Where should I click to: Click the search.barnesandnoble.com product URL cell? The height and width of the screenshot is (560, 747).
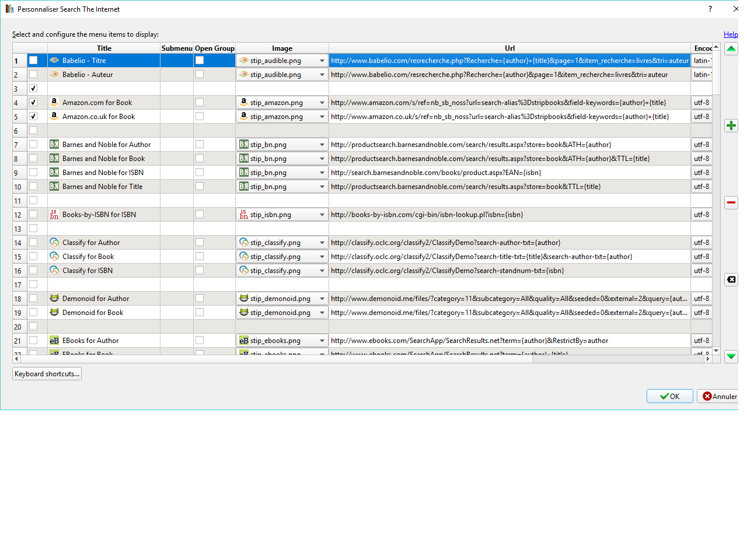(x=509, y=173)
